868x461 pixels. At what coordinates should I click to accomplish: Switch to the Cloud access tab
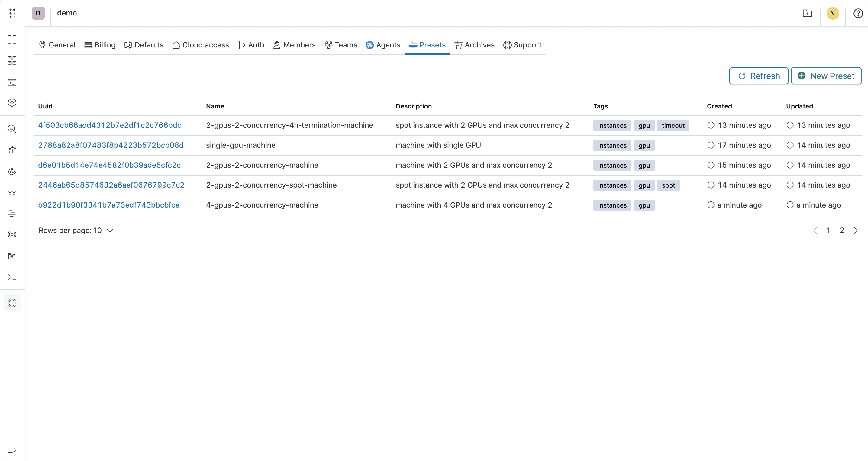pyautogui.click(x=201, y=45)
